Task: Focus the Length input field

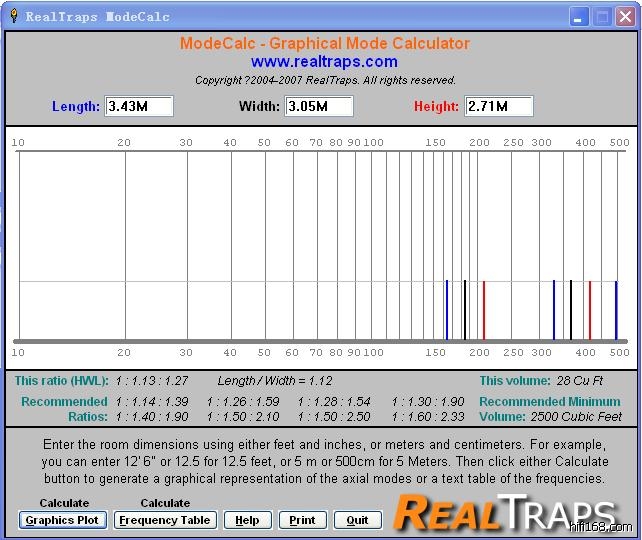Action: 139,106
